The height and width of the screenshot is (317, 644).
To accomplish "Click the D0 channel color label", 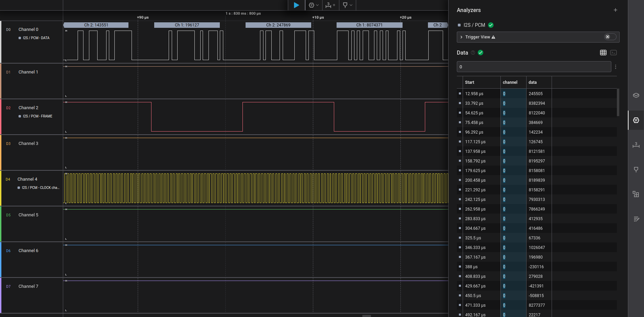I will [x=8, y=30].
